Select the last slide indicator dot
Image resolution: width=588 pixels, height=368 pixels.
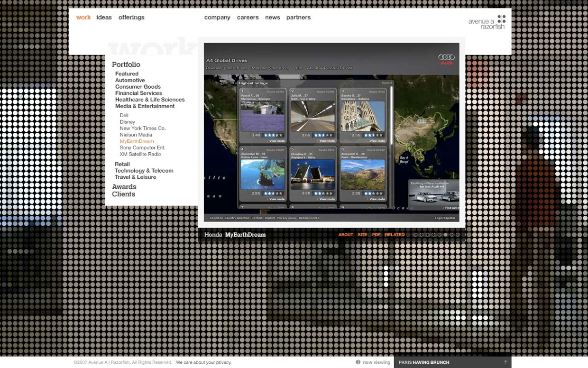458,235
